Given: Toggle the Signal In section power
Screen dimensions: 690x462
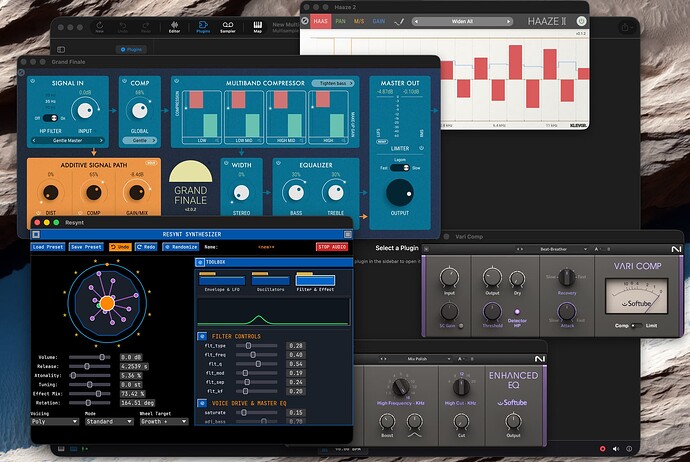Looking at the screenshot, I should 33,81.
